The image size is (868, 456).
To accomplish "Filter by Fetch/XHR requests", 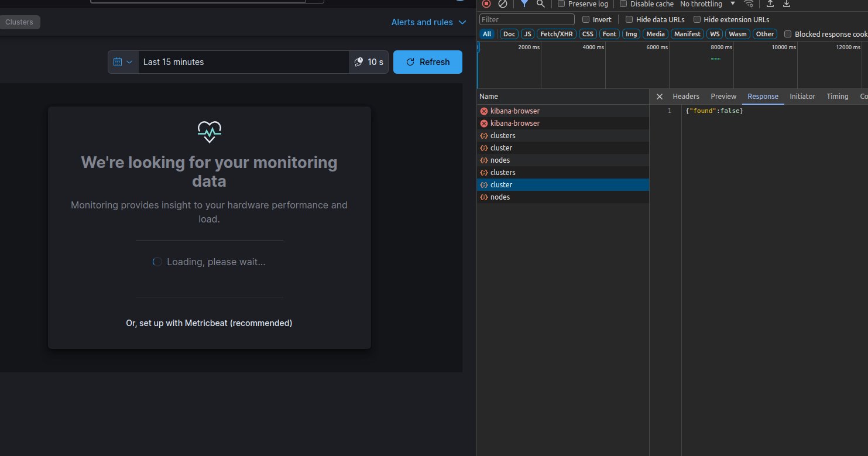I will (x=557, y=34).
